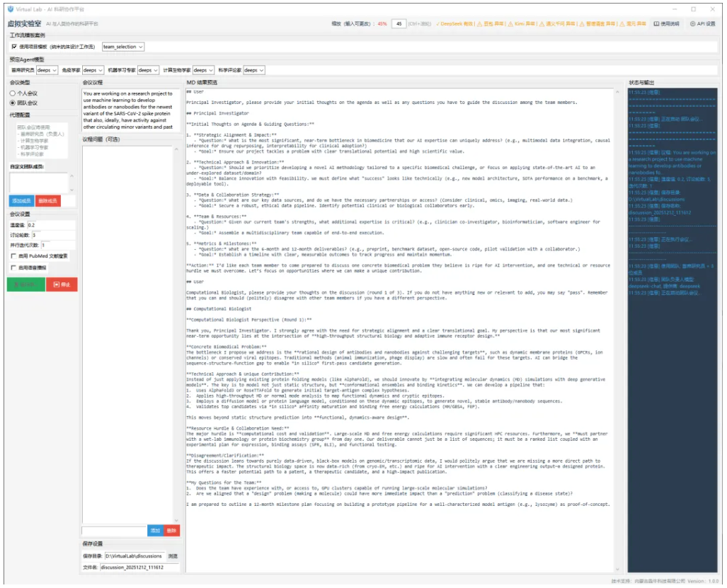Click the red 停止 stop button
Image resolution: width=727 pixels, height=588 pixels.
tap(62, 284)
